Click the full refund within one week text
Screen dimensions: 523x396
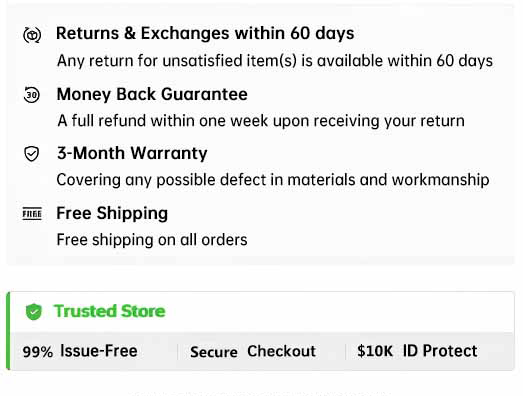point(261,121)
